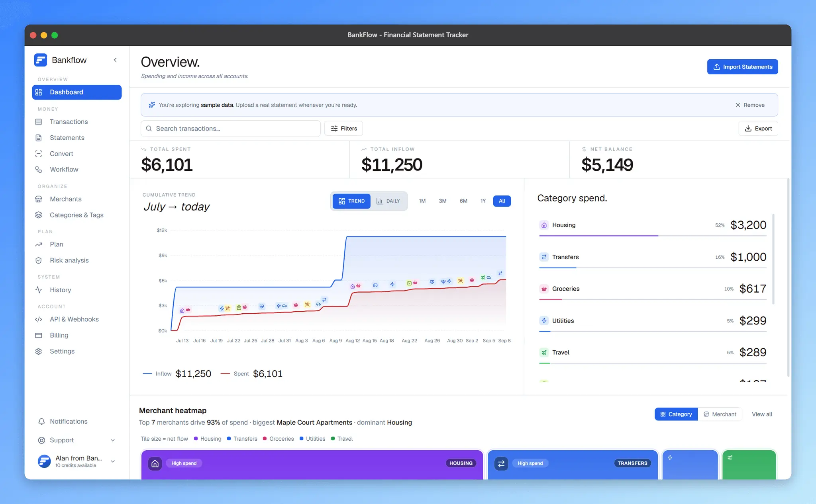This screenshot has width=816, height=504.
Task: Click the Bankflow logo icon
Action: tap(41, 60)
